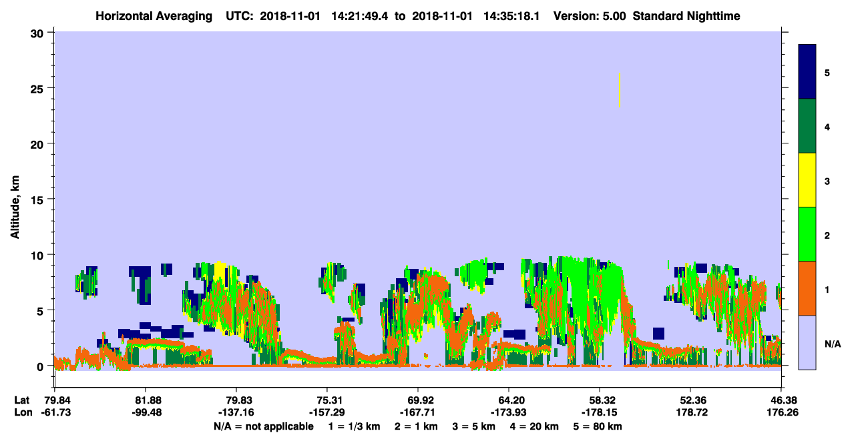The width and height of the screenshot is (868, 445).
Task: Click the lavender N/A colorbar segment
Action: pyautogui.click(x=807, y=342)
